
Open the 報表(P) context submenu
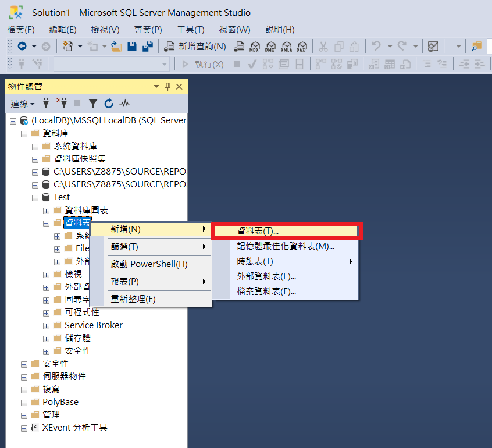coord(151,282)
